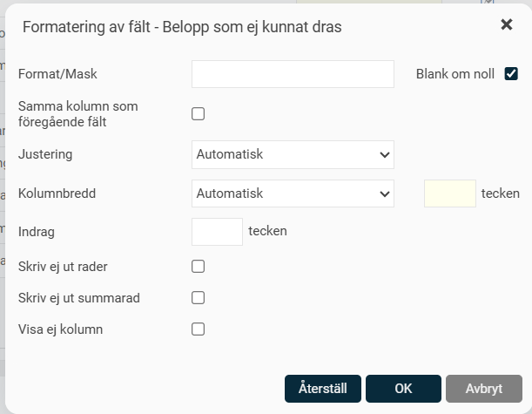Enable the Visa ej kolumn option
The height and width of the screenshot is (414, 532).
pyautogui.click(x=199, y=329)
